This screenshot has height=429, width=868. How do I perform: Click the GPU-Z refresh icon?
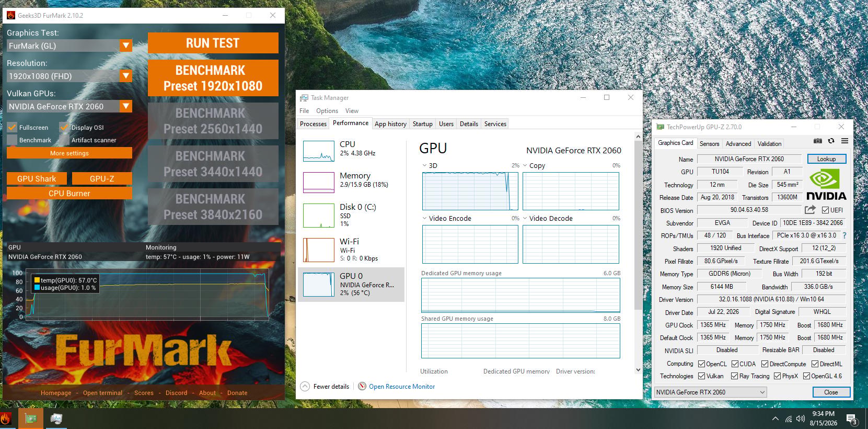click(831, 141)
